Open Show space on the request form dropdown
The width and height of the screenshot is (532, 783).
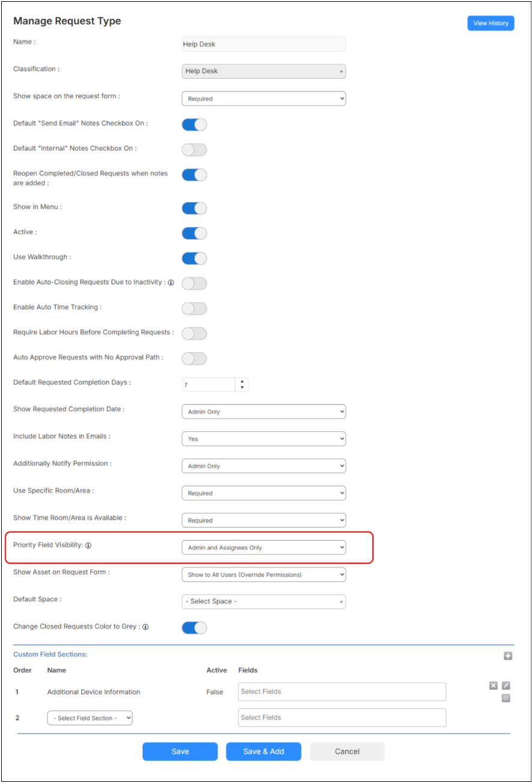[264, 99]
